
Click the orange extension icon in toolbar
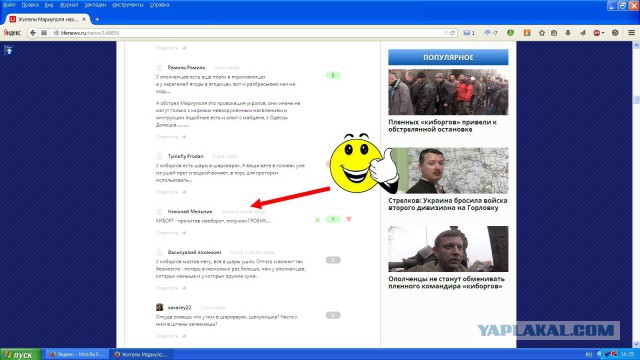click(x=527, y=33)
